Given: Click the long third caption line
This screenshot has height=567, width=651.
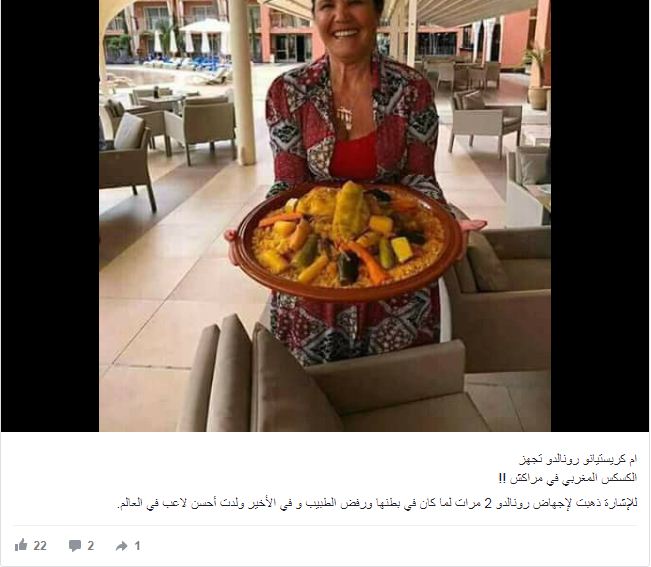Looking at the screenshot, I should [377, 503].
